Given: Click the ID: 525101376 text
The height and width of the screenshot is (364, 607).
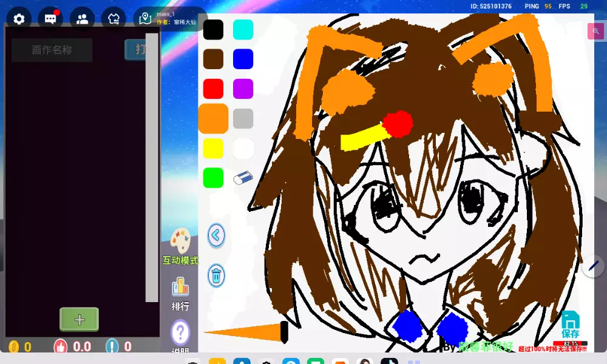Looking at the screenshot, I should (x=491, y=6).
